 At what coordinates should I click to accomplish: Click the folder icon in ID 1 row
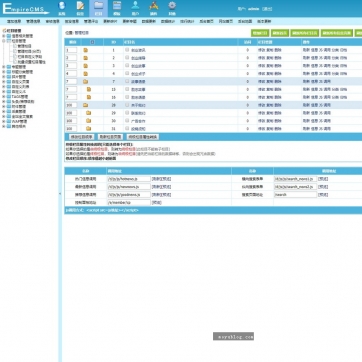tap(86, 50)
